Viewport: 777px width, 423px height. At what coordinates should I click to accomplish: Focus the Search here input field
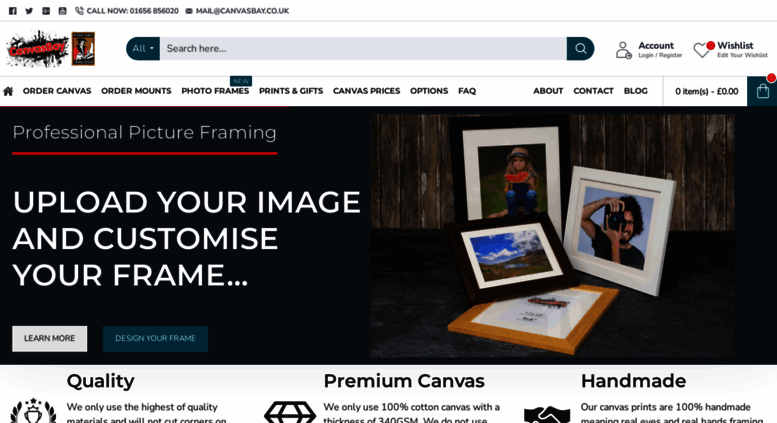363,49
